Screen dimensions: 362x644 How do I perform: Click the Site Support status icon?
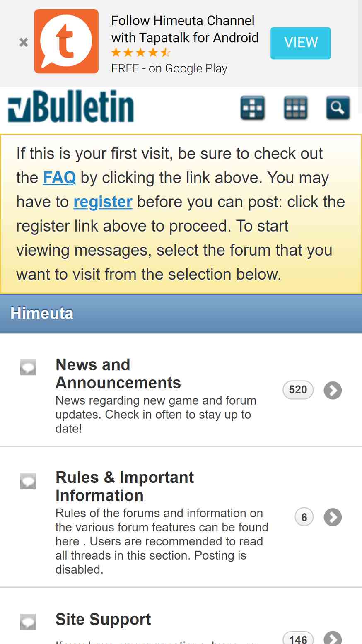[28, 622]
